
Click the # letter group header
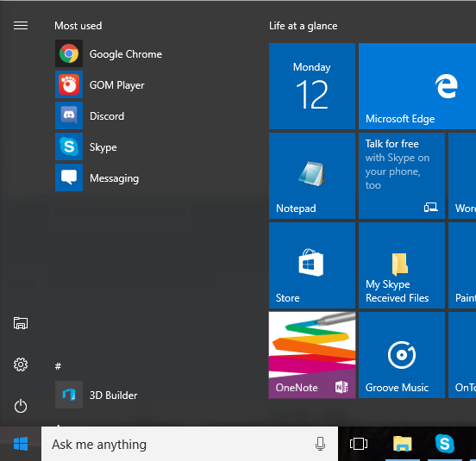(x=58, y=366)
